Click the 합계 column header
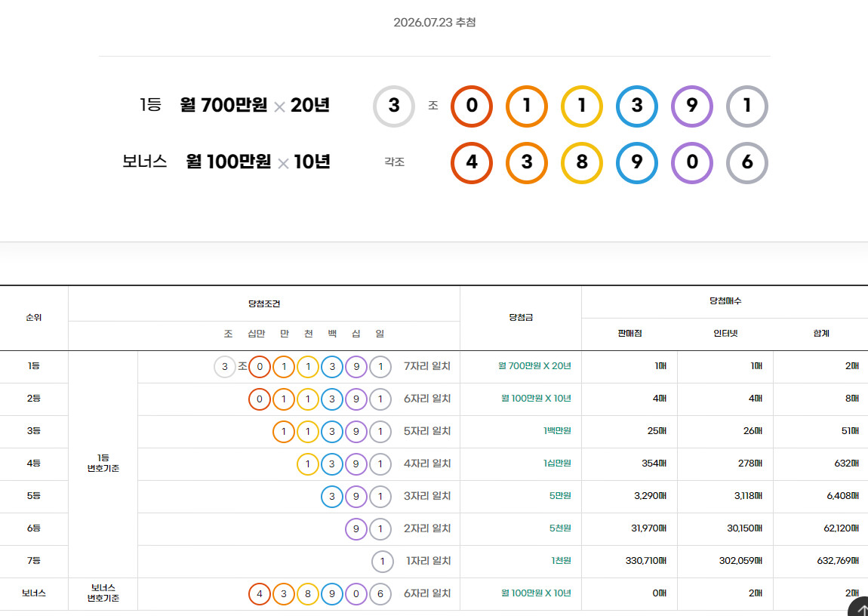 [821, 333]
